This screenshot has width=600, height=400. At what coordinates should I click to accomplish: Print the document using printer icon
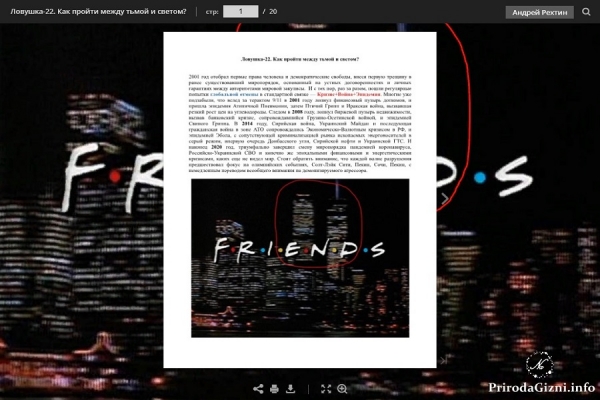(274, 389)
